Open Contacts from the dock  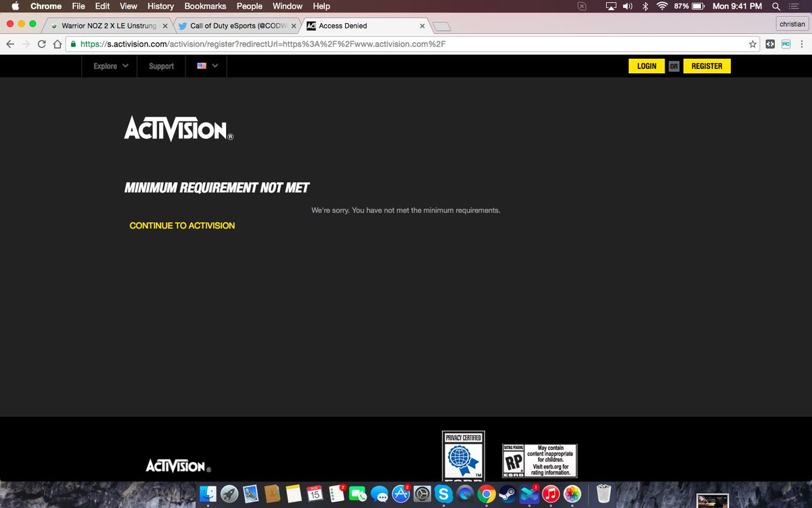pyautogui.click(x=272, y=494)
